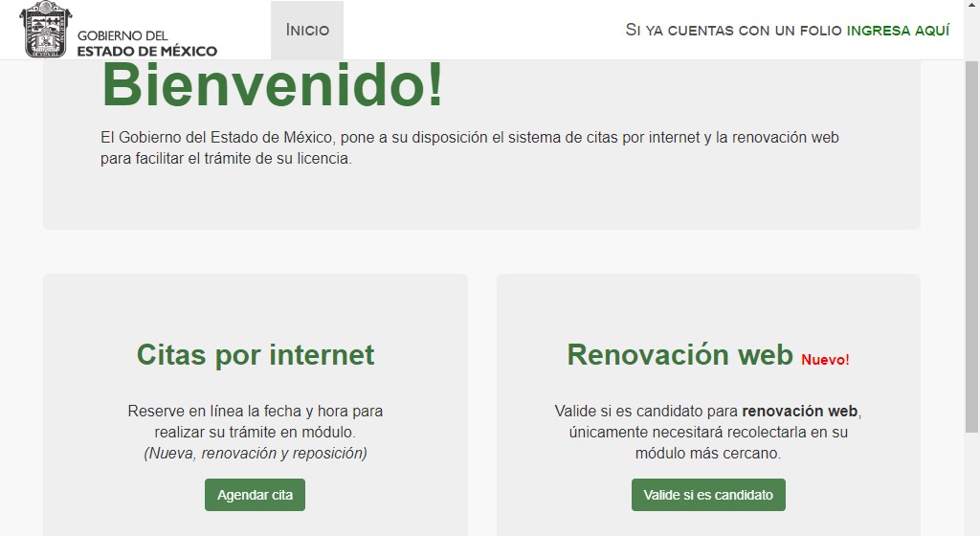Image resolution: width=980 pixels, height=536 pixels.
Task: Click the 'Agendar cita' button
Action: [255, 495]
